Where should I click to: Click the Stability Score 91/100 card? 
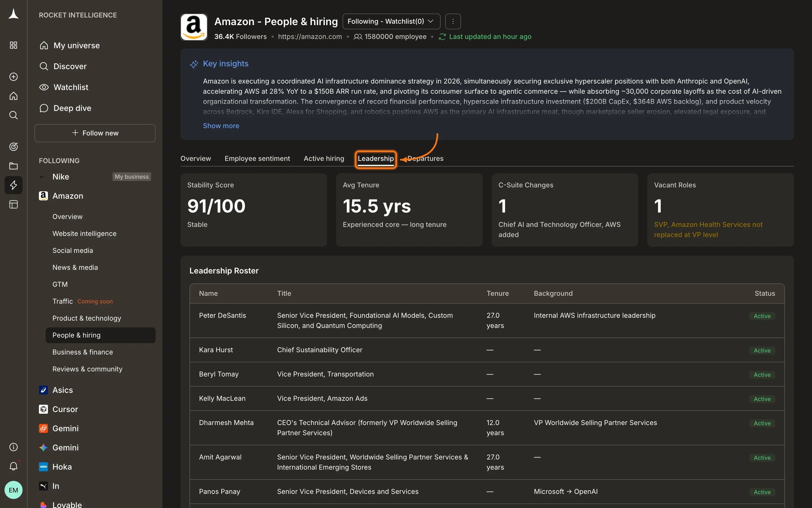pos(253,210)
